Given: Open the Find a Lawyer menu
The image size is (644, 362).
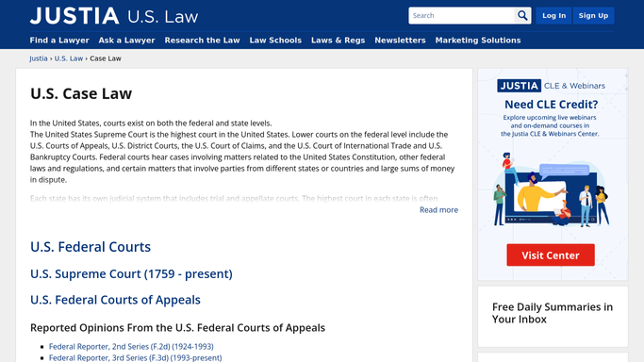Looking at the screenshot, I should point(59,41).
